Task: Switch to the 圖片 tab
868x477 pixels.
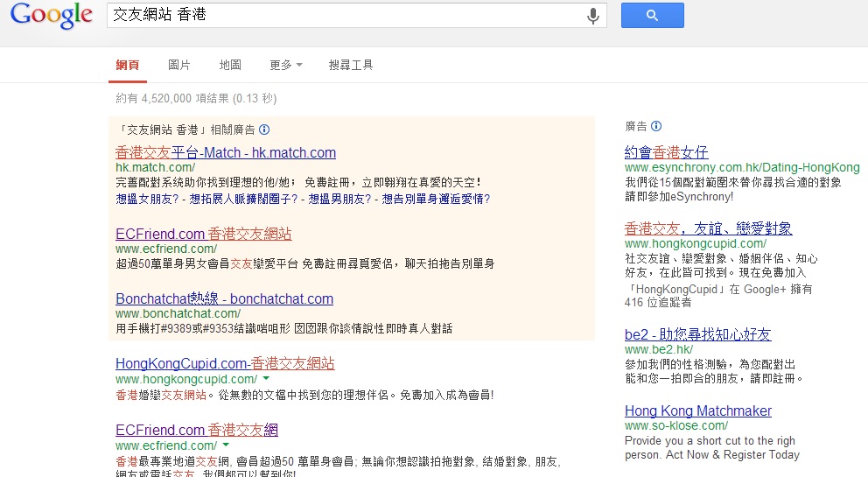Action: point(179,65)
